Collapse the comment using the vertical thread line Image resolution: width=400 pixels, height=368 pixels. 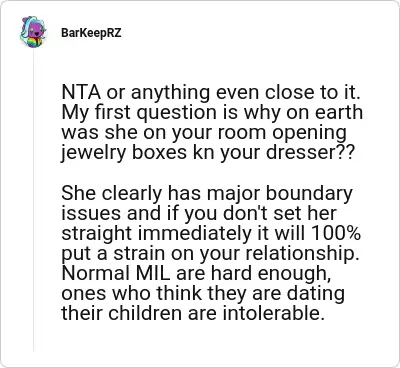point(33,200)
